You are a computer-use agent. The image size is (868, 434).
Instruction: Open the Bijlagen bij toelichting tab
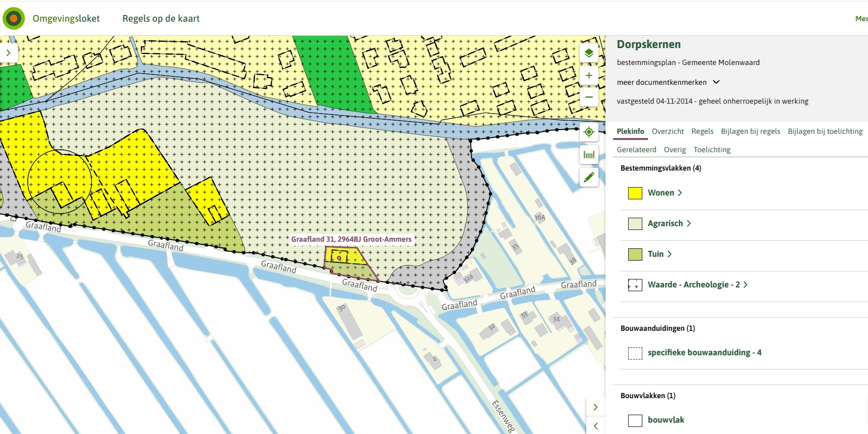825,131
